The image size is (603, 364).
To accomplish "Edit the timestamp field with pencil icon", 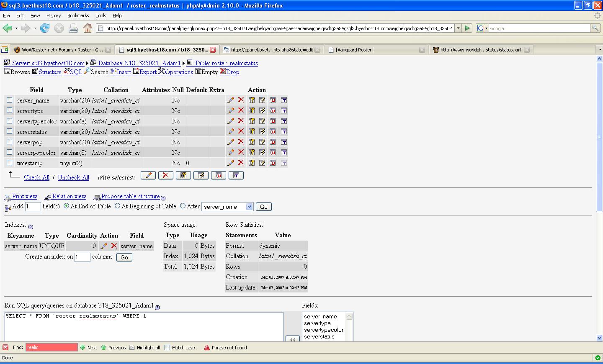I will [231, 163].
